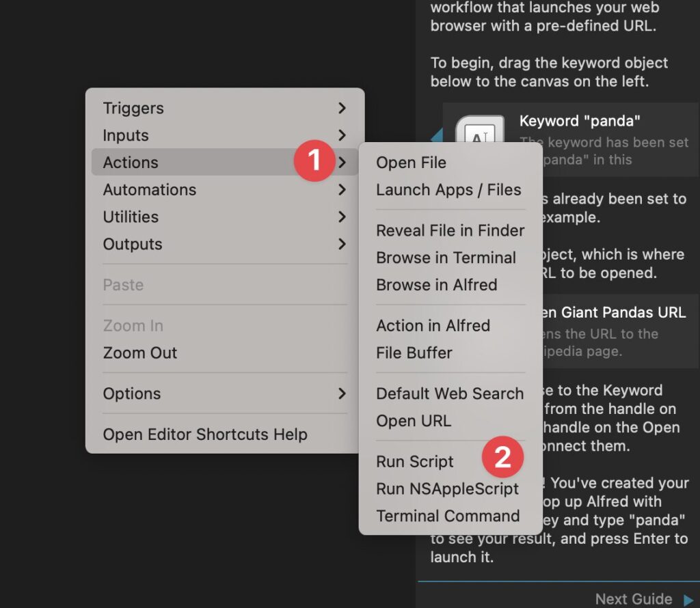The height and width of the screenshot is (608, 700).
Task: Choose Action in Alfred
Action: (x=450, y=326)
